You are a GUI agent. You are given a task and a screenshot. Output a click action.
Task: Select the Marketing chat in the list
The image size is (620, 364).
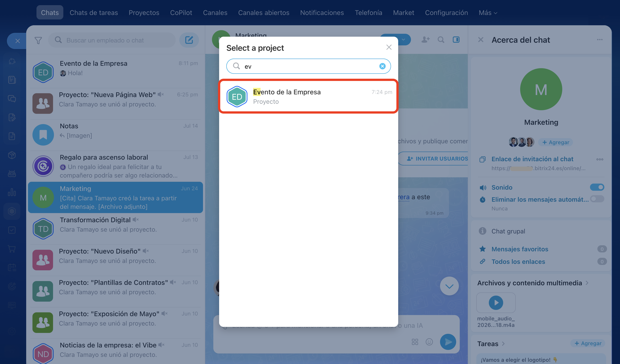coord(115,197)
